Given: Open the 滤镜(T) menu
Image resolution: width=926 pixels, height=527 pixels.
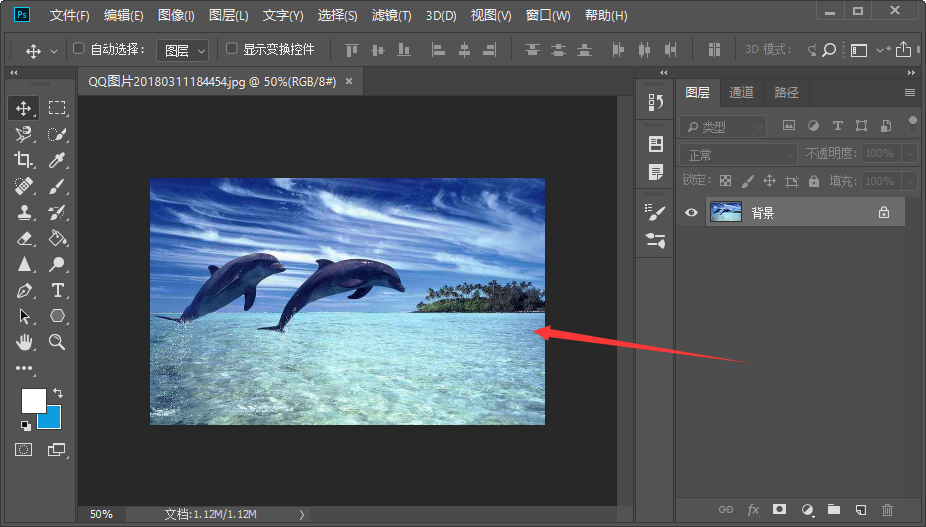Looking at the screenshot, I should (x=392, y=15).
